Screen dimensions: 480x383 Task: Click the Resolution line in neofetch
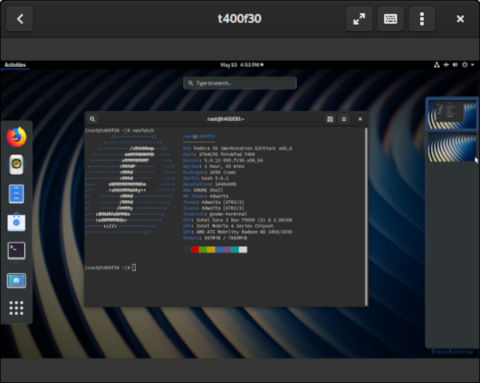click(210, 184)
